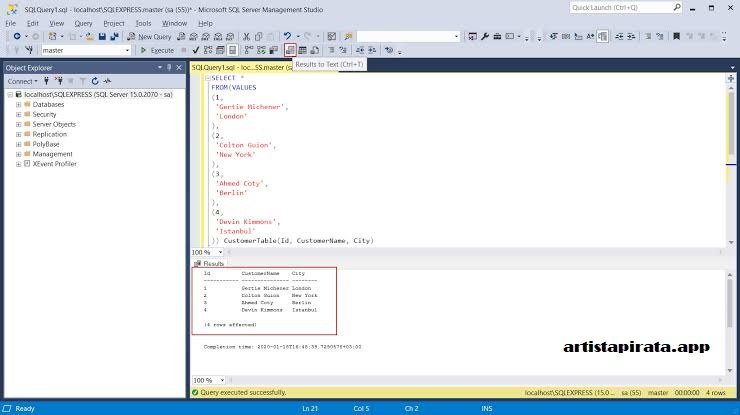740x415 pixels.
Task: Click the Save All icon
Action: pos(114,36)
